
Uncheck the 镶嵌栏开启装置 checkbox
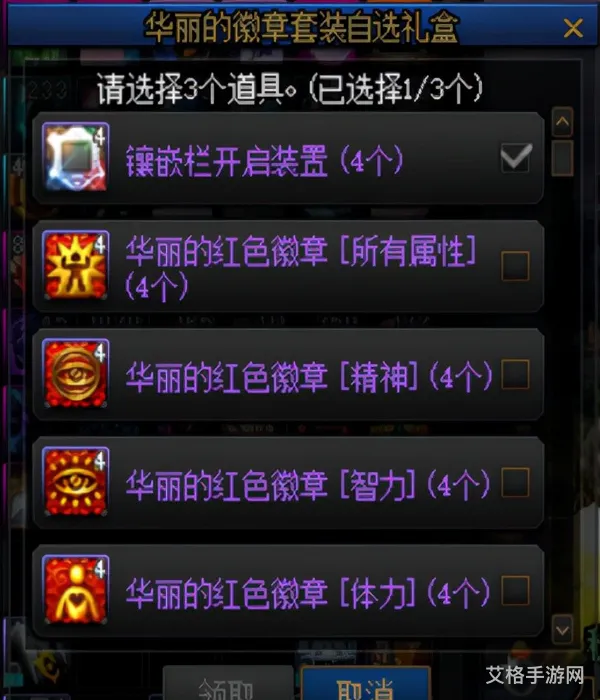point(516,158)
